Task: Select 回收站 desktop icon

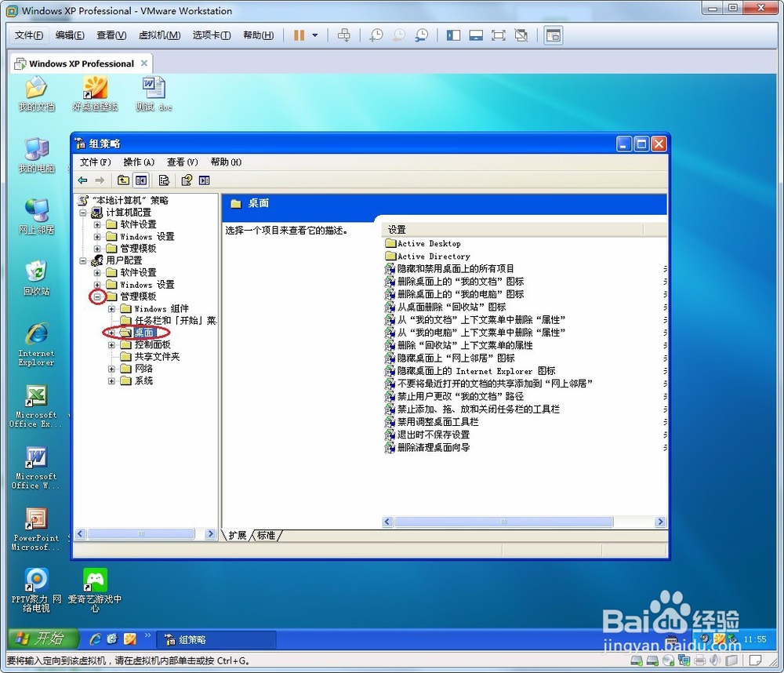Action: click(x=36, y=278)
